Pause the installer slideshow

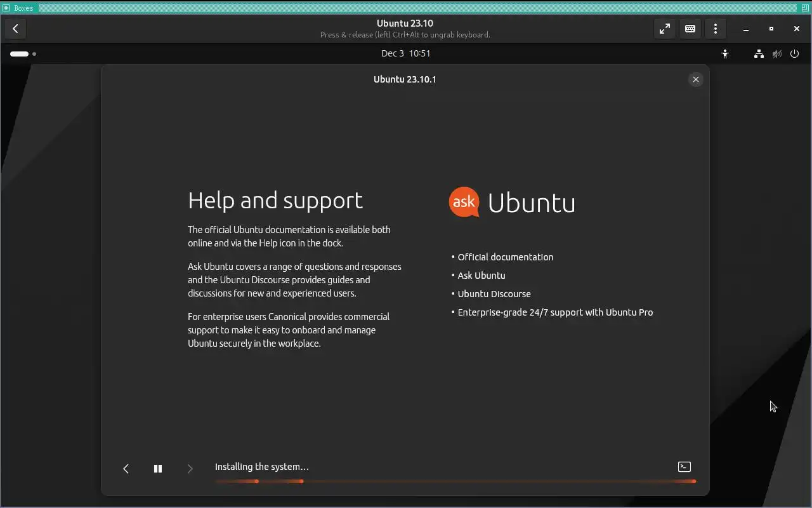(158, 469)
